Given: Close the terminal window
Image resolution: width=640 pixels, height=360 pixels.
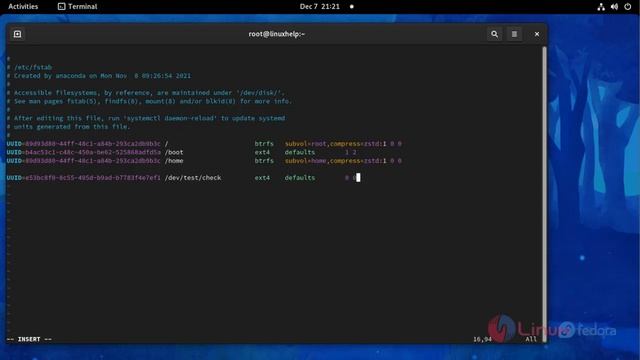Looking at the screenshot, I should click(537, 34).
